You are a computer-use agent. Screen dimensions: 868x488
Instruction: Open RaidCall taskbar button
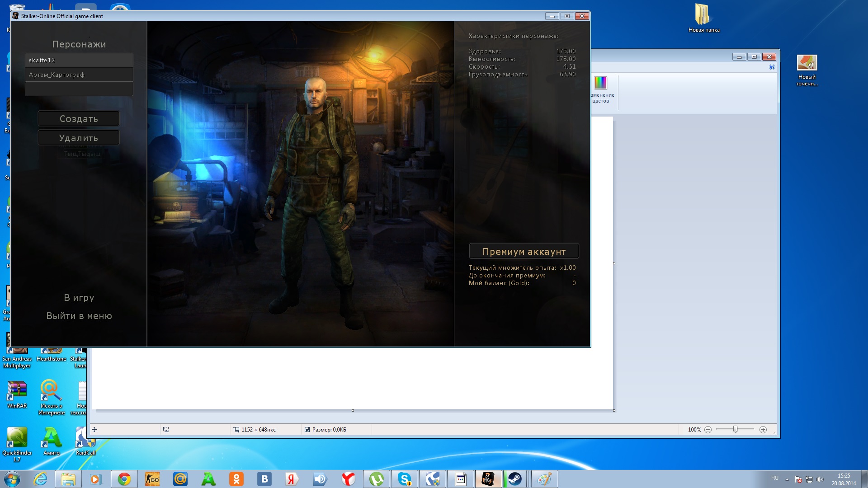pos(432,479)
